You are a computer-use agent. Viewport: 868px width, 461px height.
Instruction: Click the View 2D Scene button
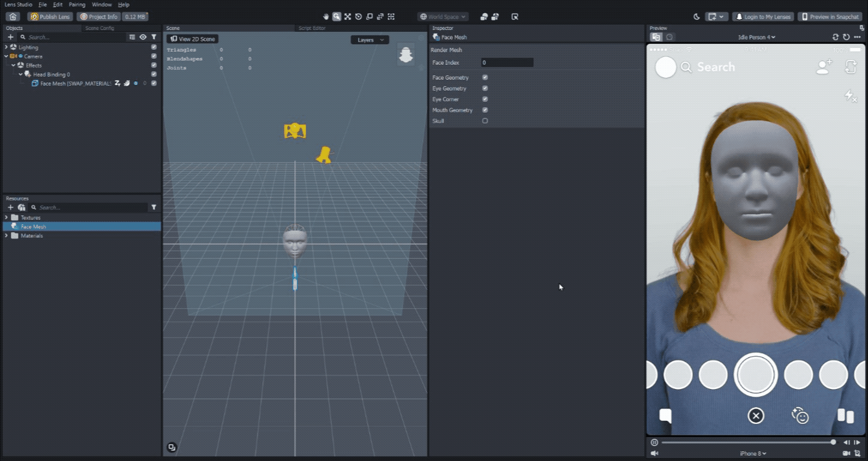click(193, 39)
